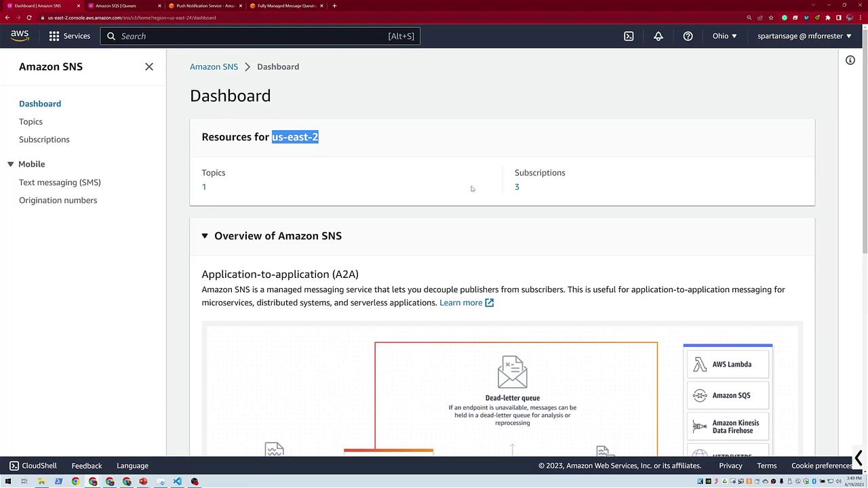Click the Amazon SNS breadcrumb link
The image size is (868, 488).
click(x=214, y=66)
